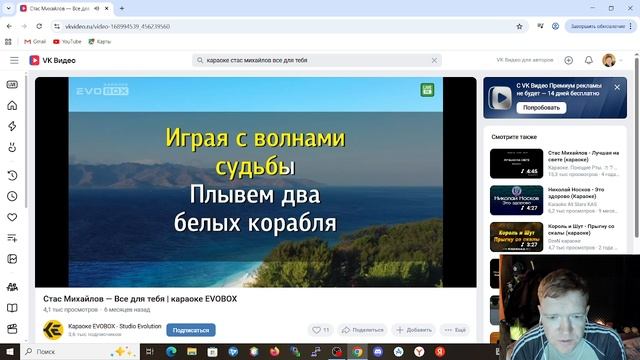Screen dimensions: 640x360
Task: Open Chrome tab search dropdown arrow
Action: [x=8, y=8]
